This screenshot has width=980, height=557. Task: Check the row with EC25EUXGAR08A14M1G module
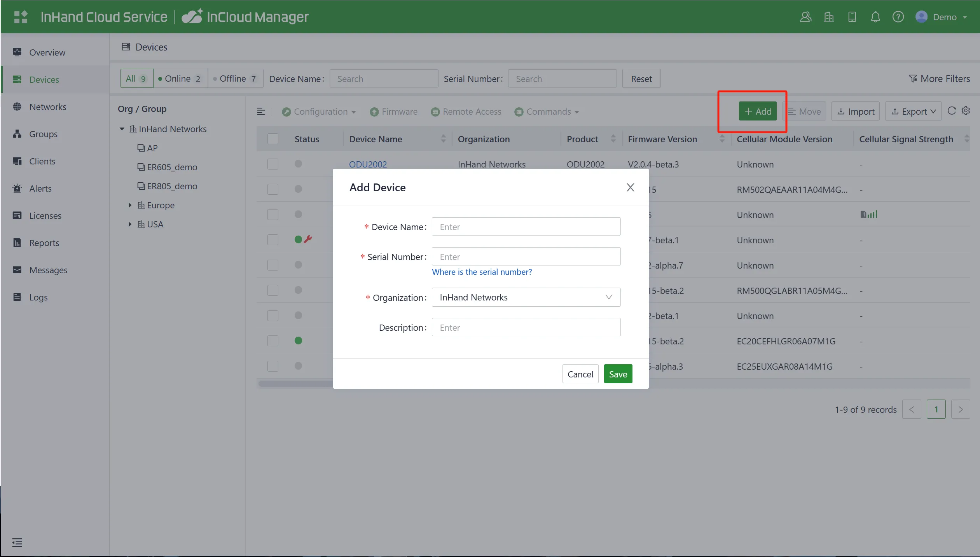pyautogui.click(x=273, y=366)
